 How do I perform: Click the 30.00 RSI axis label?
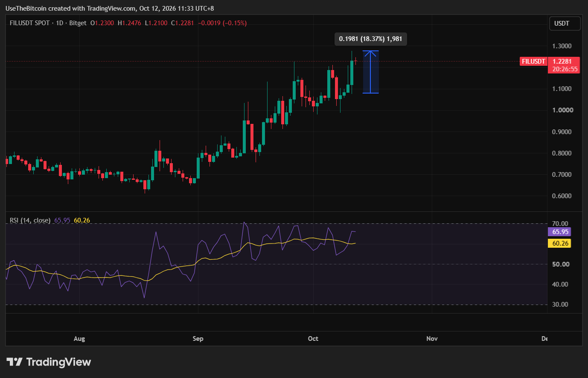[x=560, y=305]
